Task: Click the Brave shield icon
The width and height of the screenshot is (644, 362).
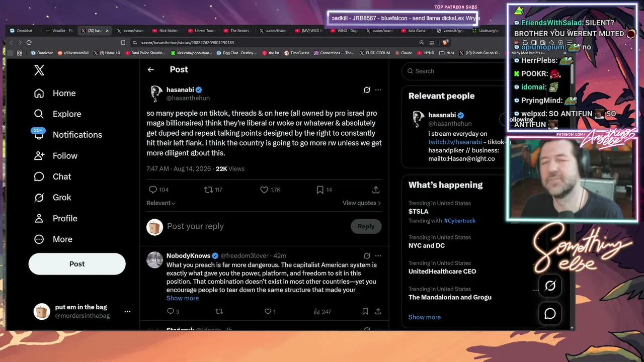Action: click(x=445, y=43)
